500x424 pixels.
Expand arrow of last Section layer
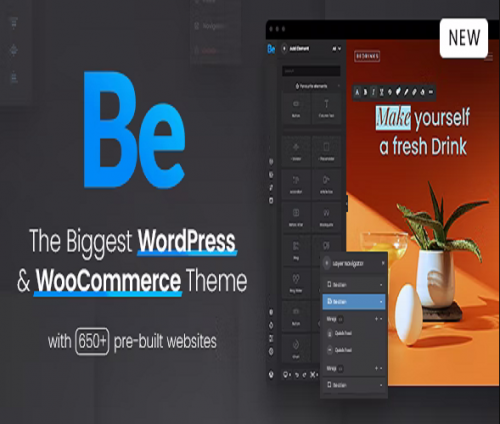tap(381, 385)
